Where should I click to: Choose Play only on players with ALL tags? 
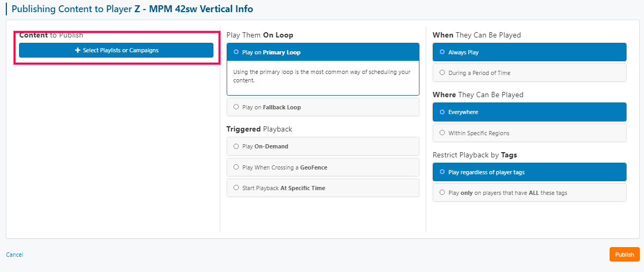click(x=529, y=193)
